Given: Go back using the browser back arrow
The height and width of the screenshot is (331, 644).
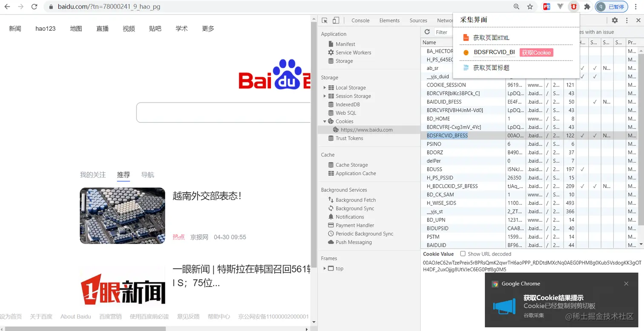Looking at the screenshot, I should tap(7, 7).
